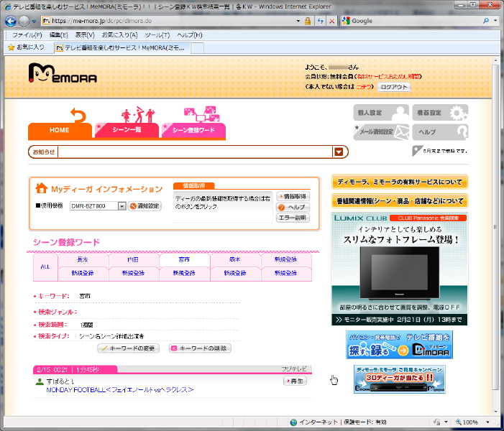The image size is (504, 431).
Task: Open the address bar URL dropdown arrow
Action: click(297, 21)
